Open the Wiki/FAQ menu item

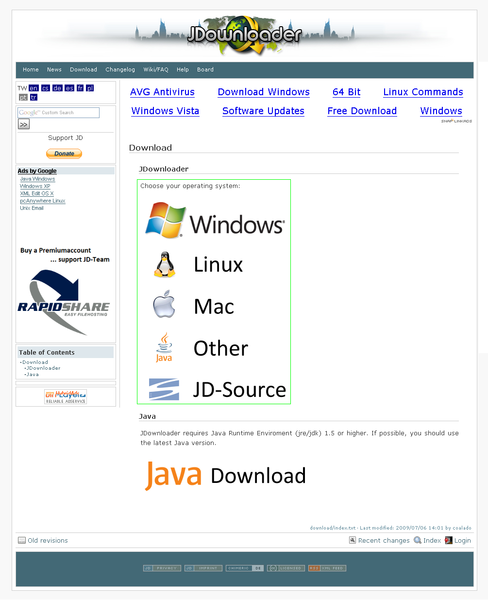coord(156,70)
